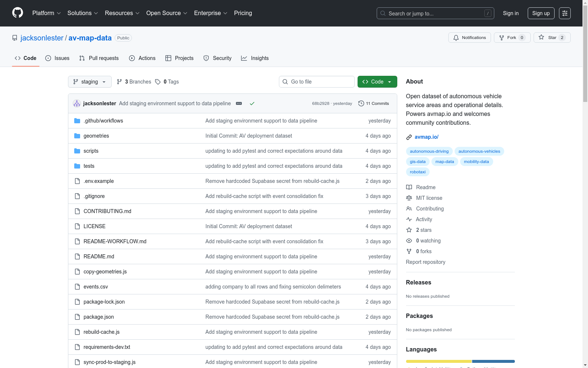
Task: Open the package.json file
Action: tap(98, 317)
